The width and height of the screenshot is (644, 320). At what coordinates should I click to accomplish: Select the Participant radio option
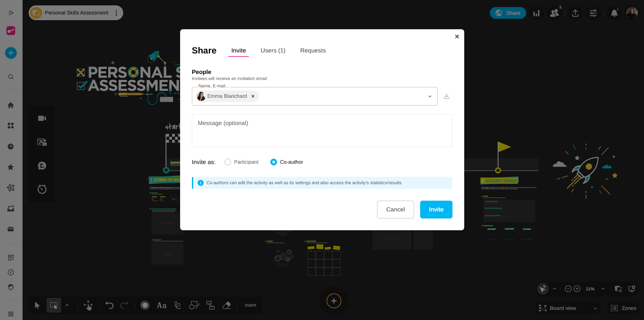point(228,162)
